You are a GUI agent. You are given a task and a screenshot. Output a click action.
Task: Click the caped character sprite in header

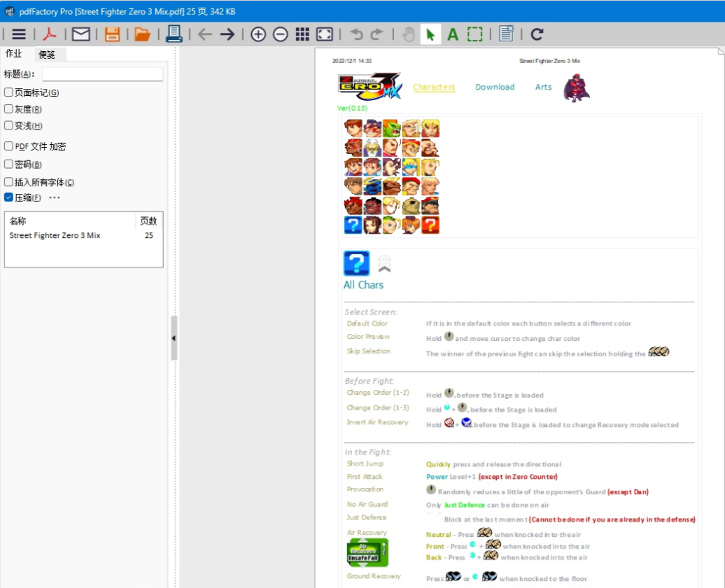click(x=576, y=87)
